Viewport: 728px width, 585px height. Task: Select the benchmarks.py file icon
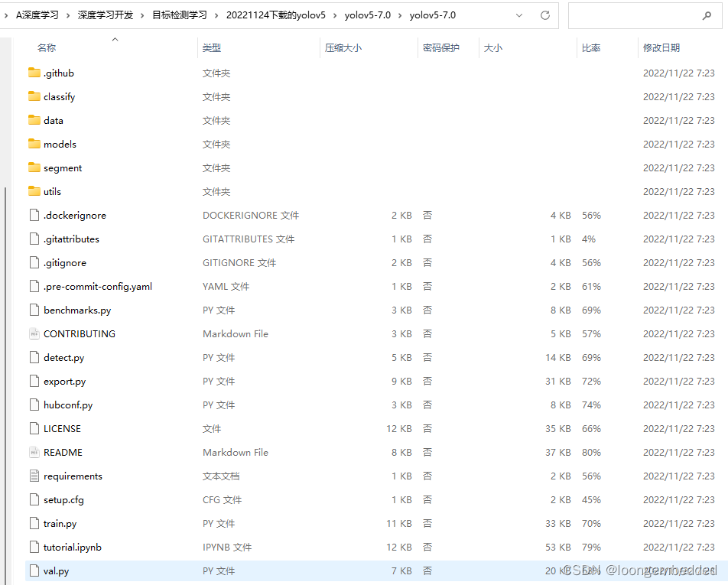(x=34, y=310)
